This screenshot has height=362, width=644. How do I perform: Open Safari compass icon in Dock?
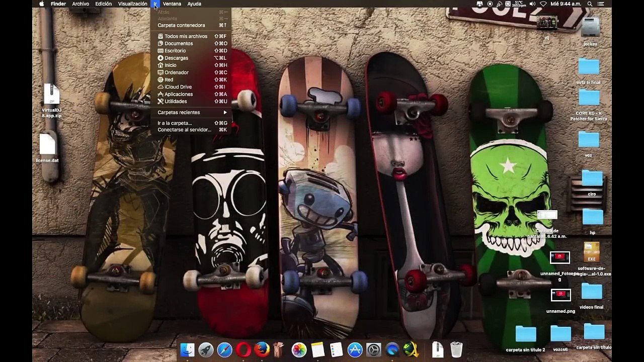click(x=224, y=349)
